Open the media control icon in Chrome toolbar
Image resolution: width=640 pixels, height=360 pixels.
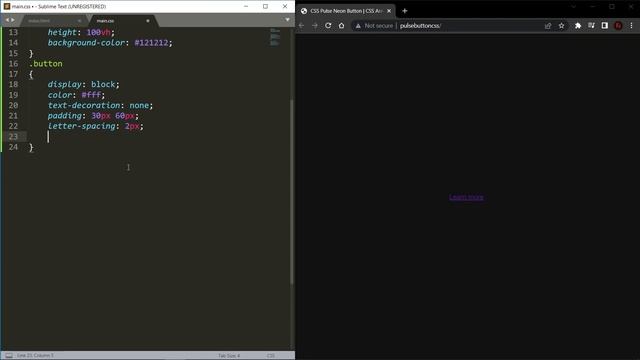point(591,26)
